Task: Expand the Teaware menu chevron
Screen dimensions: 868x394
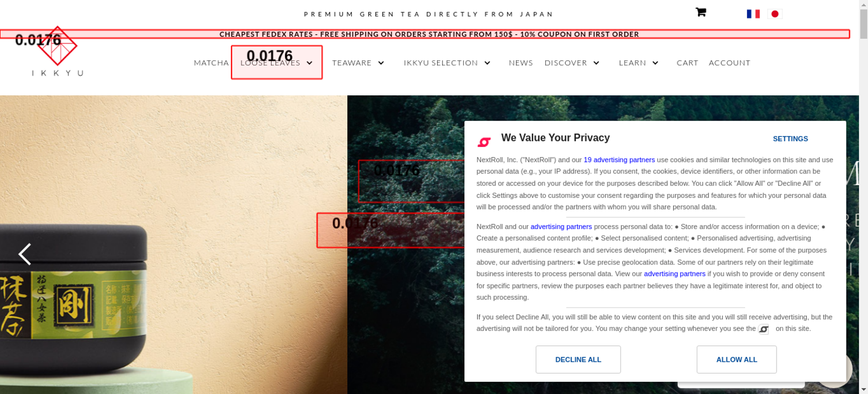Action: point(381,63)
